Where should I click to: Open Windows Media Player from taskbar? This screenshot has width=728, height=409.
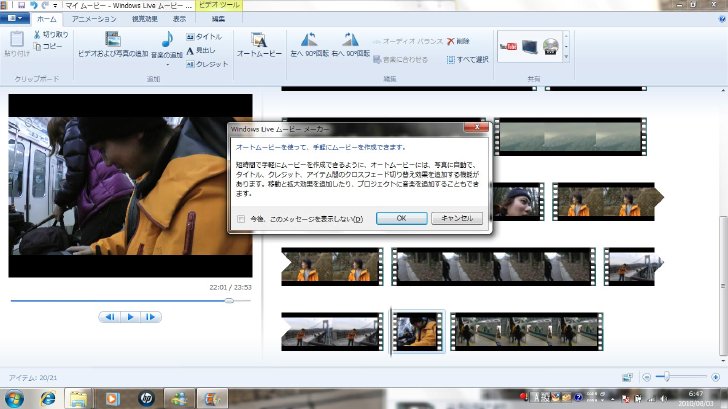tap(113, 399)
